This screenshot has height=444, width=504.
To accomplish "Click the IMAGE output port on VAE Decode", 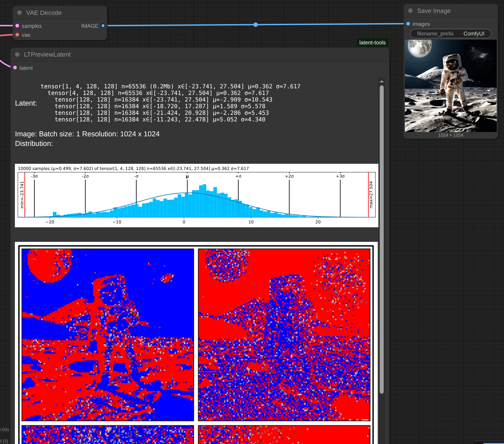I will pyautogui.click(x=103, y=26).
